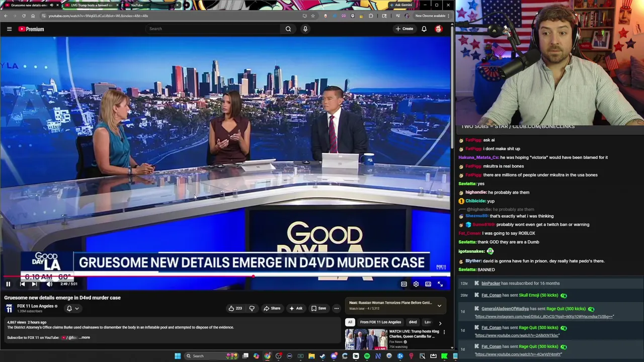Open Ask Gemini in Chrome
This screenshot has height=362, width=644.
(401, 5)
